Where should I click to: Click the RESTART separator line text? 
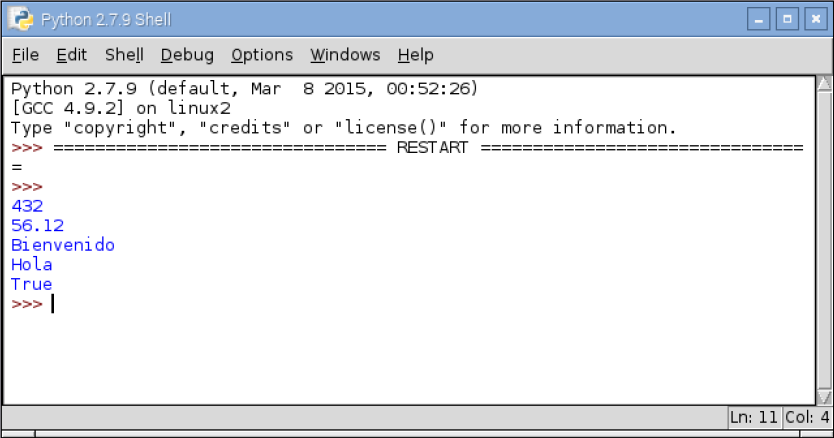pos(432,147)
